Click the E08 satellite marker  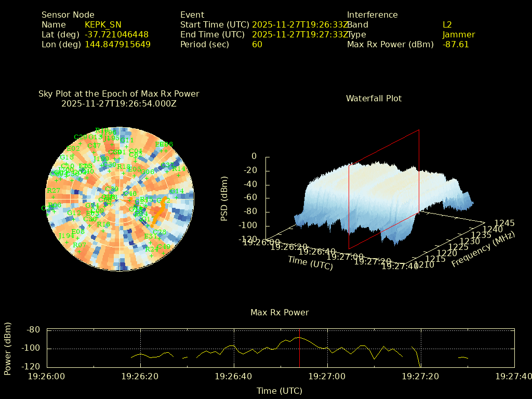[x=78, y=238]
